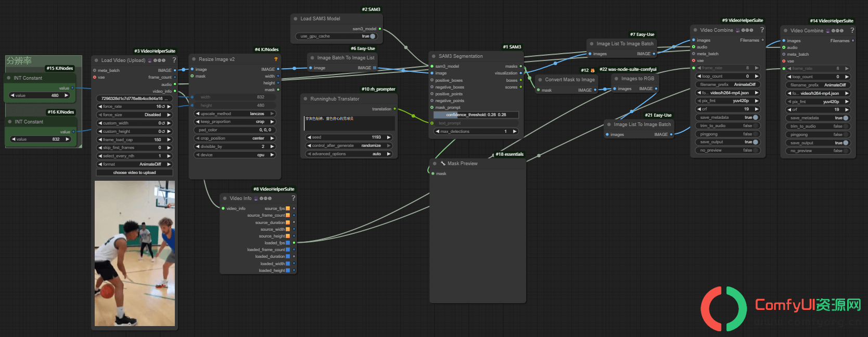Open the pix_fmt yuv420p dropdown in #9 Video Combine
The width and height of the screenshot is (868, 337).
point(729,101)
